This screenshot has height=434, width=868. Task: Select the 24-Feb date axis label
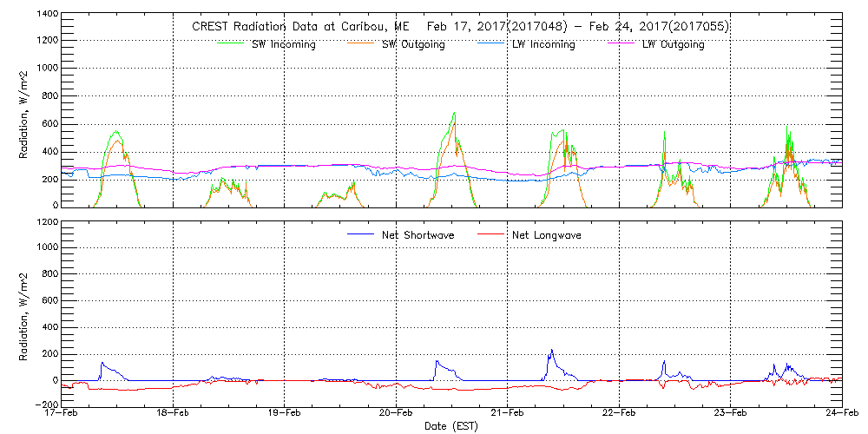pyautogui.click(x=841, y=414)
